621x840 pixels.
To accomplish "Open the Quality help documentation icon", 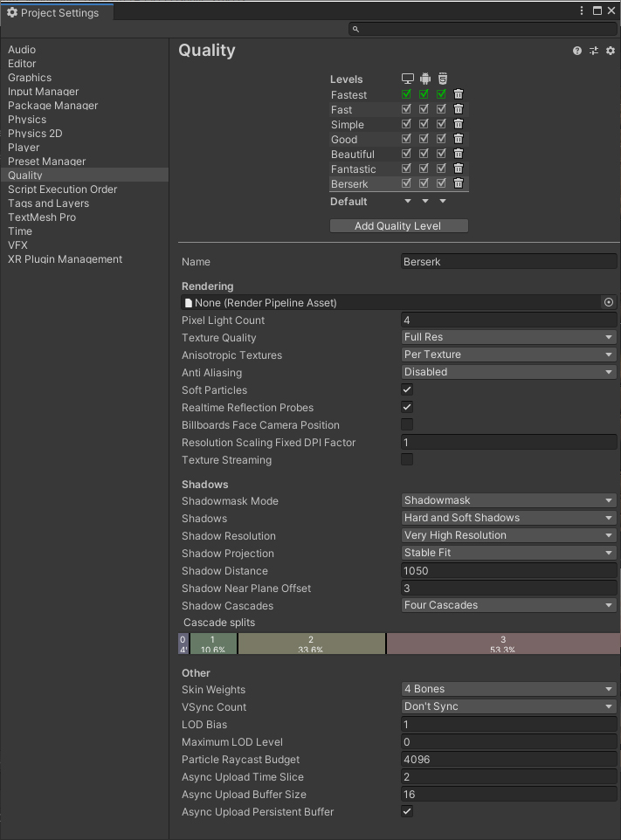I will click(x=576, y=52).
